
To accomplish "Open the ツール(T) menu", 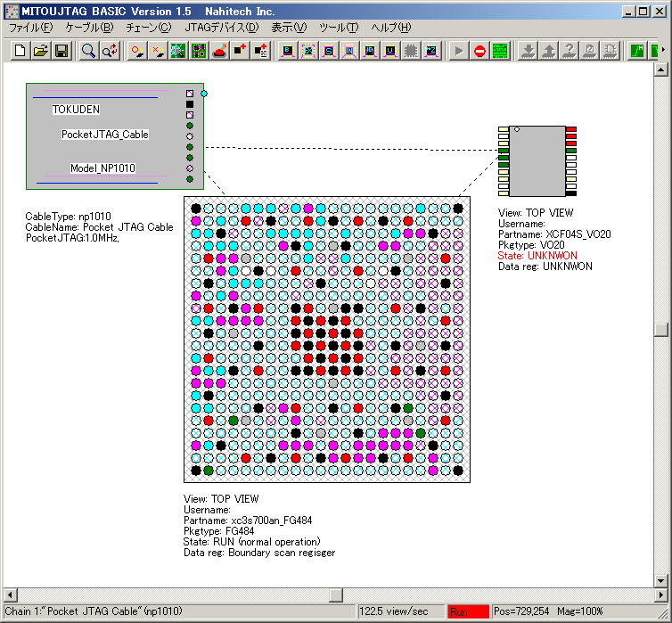I will point(339,28).
